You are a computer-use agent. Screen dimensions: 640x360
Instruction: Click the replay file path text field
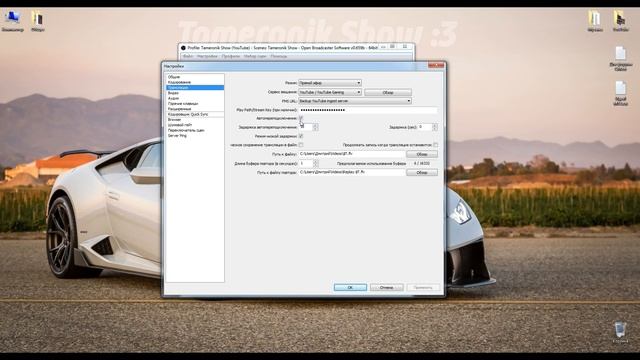352,172
